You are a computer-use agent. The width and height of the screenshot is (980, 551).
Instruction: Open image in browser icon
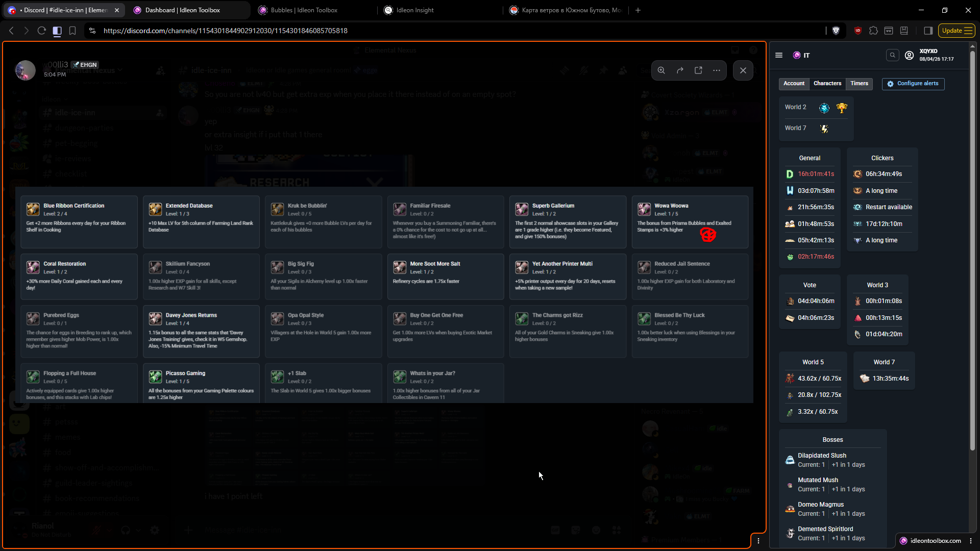(698, 70)
